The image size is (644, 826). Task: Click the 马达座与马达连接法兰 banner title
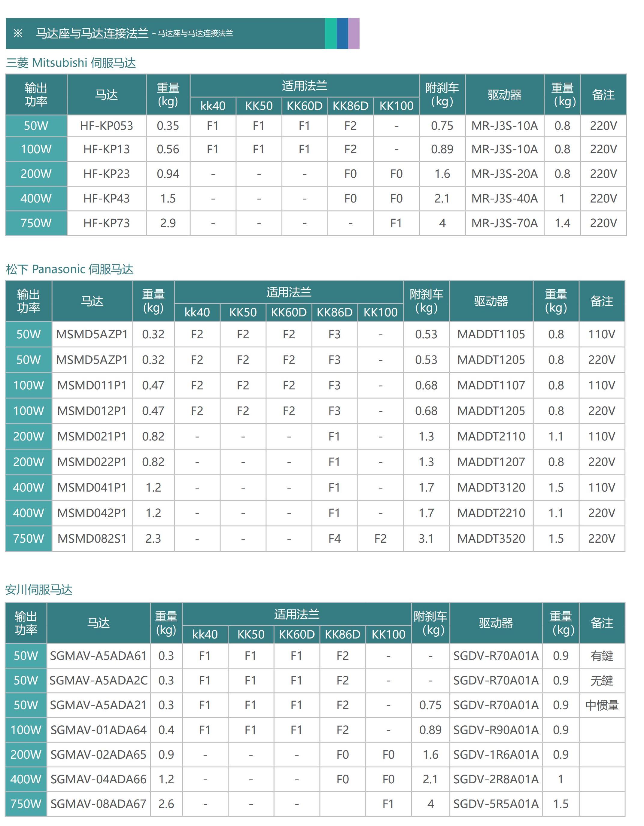[92, 33]
